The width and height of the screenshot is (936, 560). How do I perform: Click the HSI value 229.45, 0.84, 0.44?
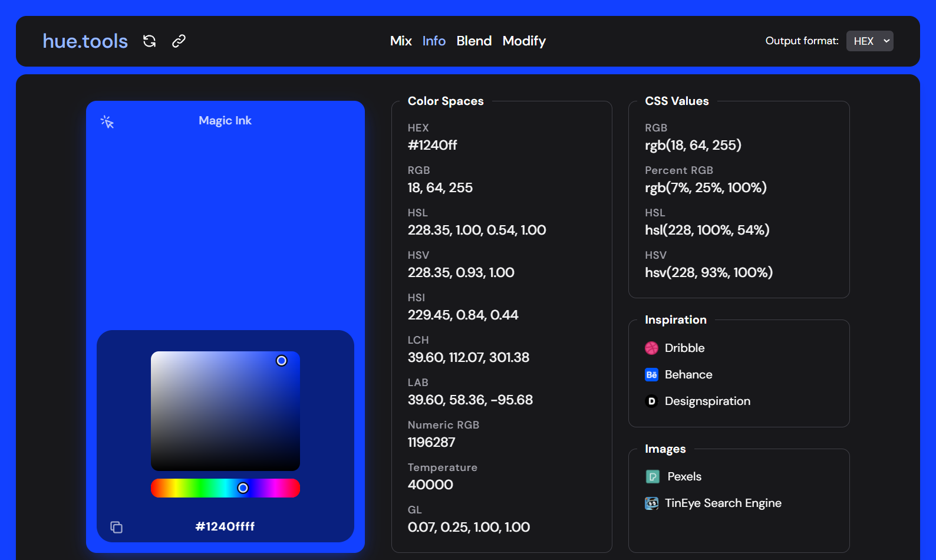[x=463, y=315]
